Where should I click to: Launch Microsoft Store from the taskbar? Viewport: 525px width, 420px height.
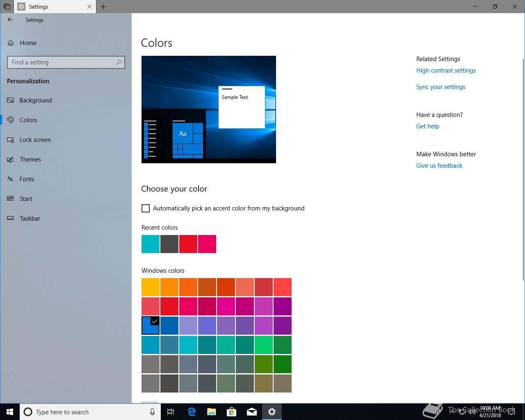232,412
